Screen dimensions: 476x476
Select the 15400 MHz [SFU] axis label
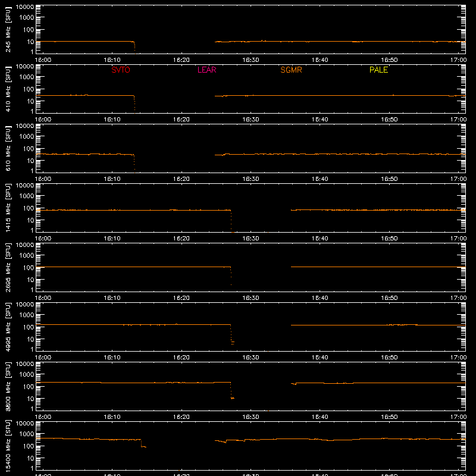[x=8, y=446]
